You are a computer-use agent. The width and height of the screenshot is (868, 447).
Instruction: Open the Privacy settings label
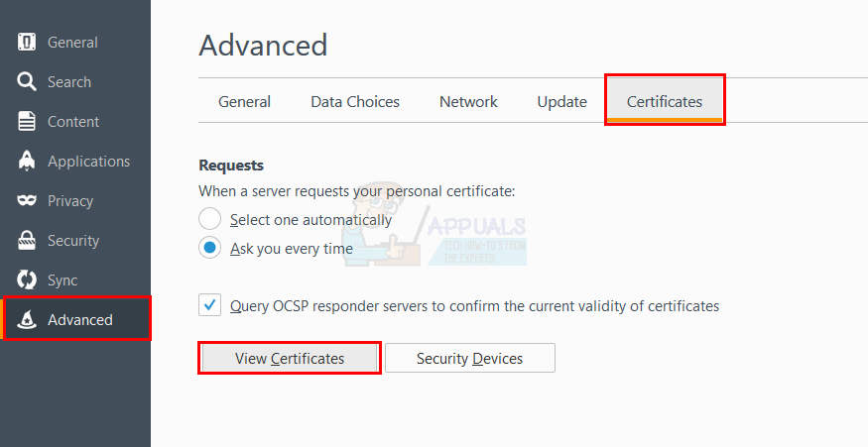[70, 201]
